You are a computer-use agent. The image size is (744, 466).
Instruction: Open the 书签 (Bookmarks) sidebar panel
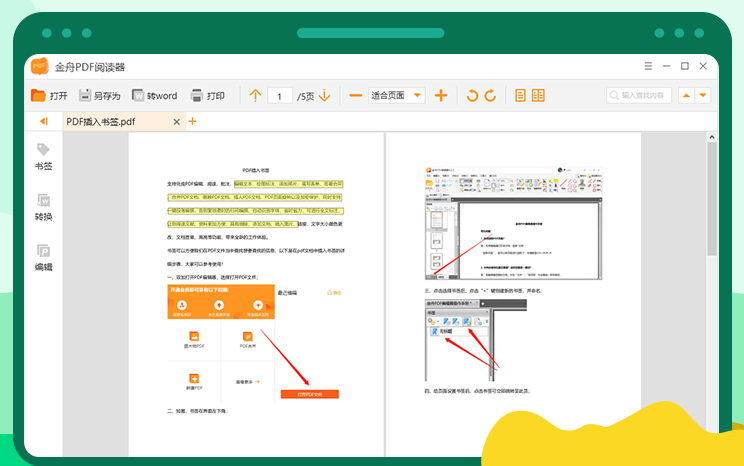click(43, 157)
